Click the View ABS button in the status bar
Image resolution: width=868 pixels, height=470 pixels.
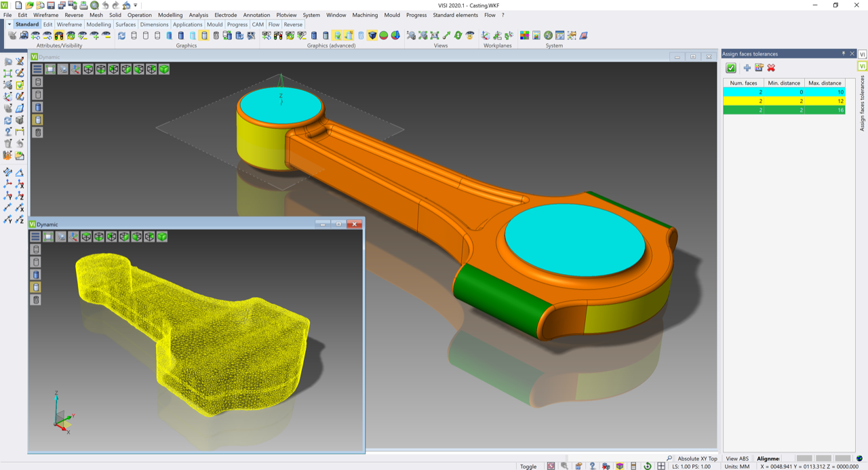(x=737, y=458)
